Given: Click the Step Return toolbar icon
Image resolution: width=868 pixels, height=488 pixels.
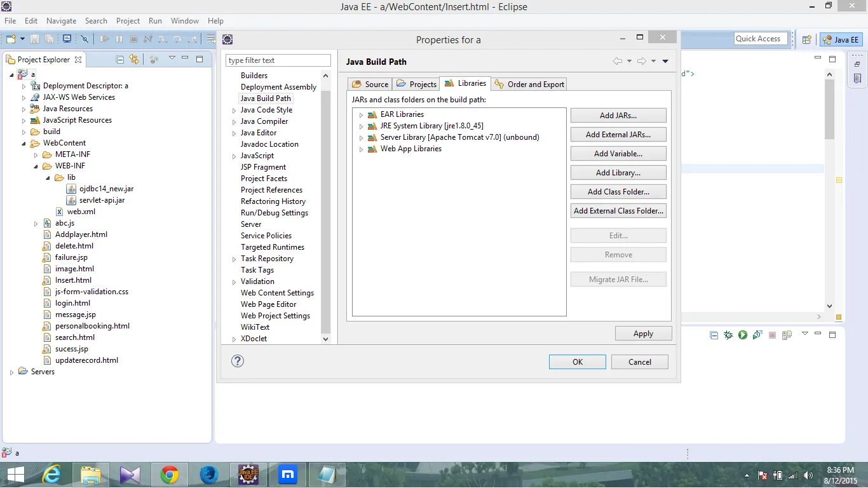Looking at the screenshot, I should click(x=192, y=39).
